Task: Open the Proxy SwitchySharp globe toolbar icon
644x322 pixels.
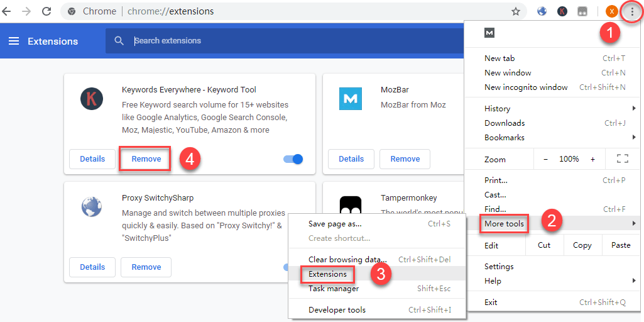Action: (x=542, y=11)
